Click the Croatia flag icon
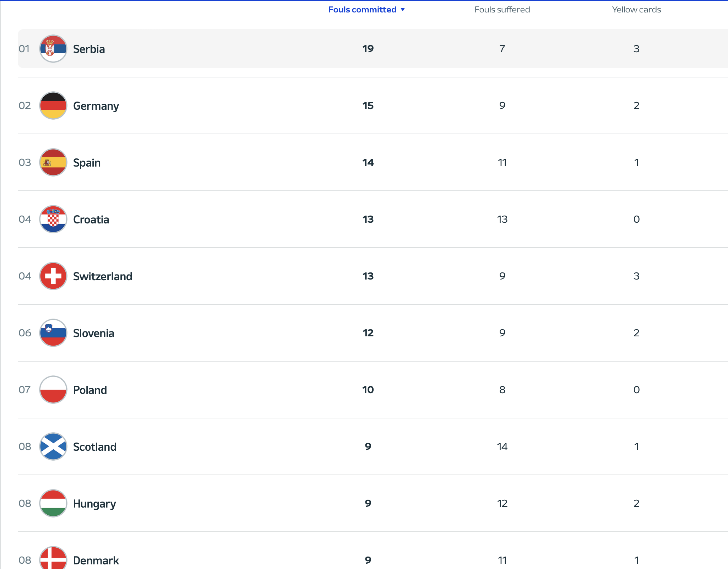 pos(53,219)
